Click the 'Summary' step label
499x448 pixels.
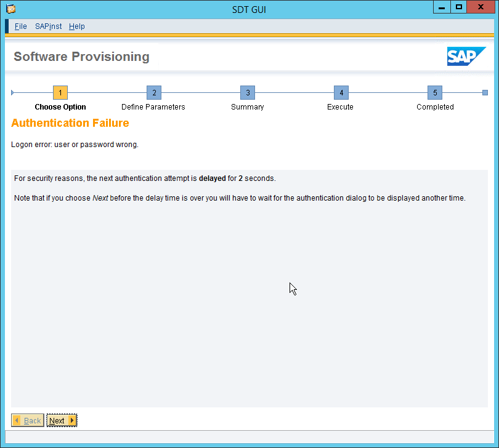tap(247, 107)
